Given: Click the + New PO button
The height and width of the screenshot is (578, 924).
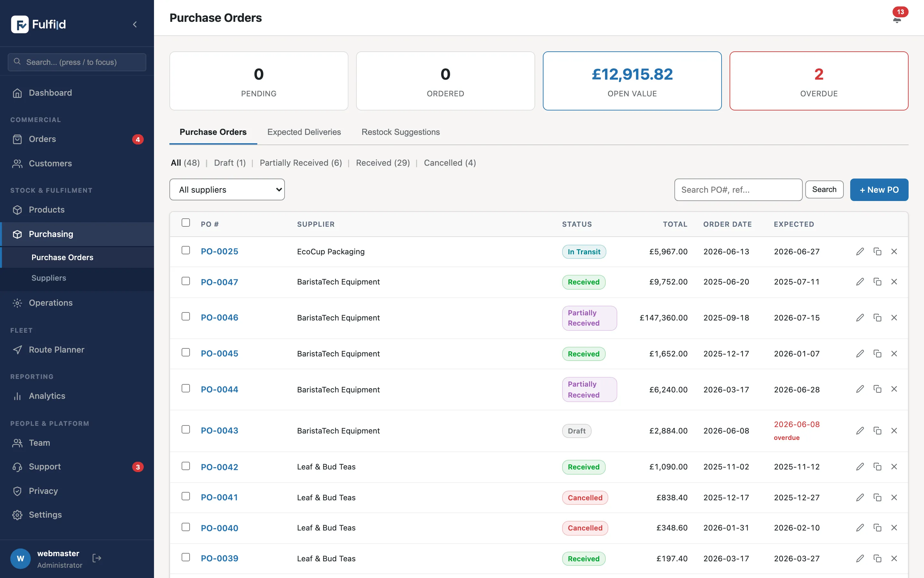Looking at the screenshot, I should tap(879, 189).
